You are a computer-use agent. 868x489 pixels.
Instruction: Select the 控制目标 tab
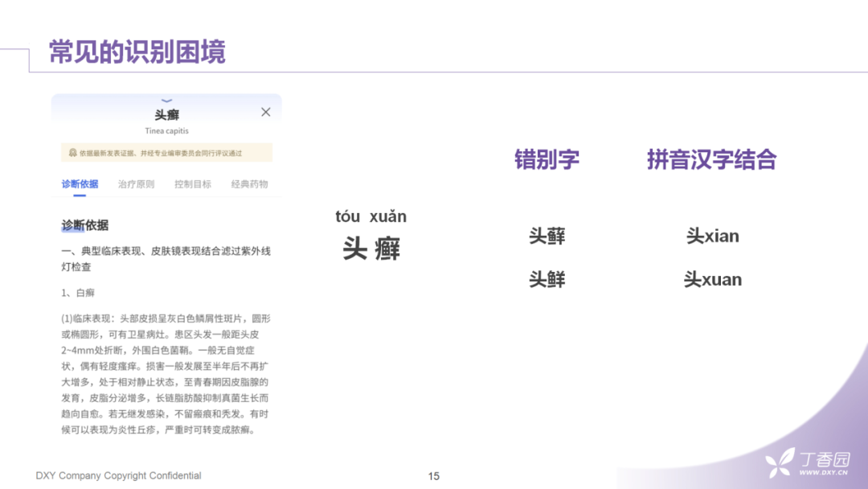193,184
